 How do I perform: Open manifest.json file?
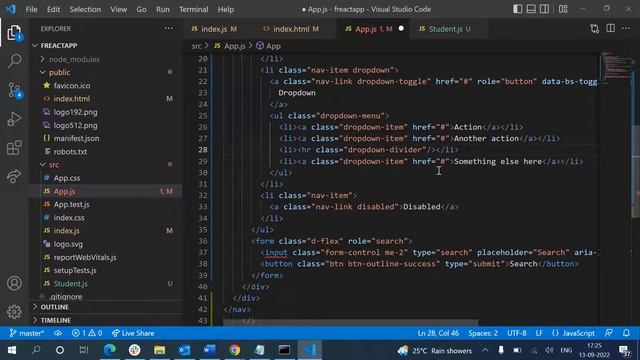(x=76, y=138)
